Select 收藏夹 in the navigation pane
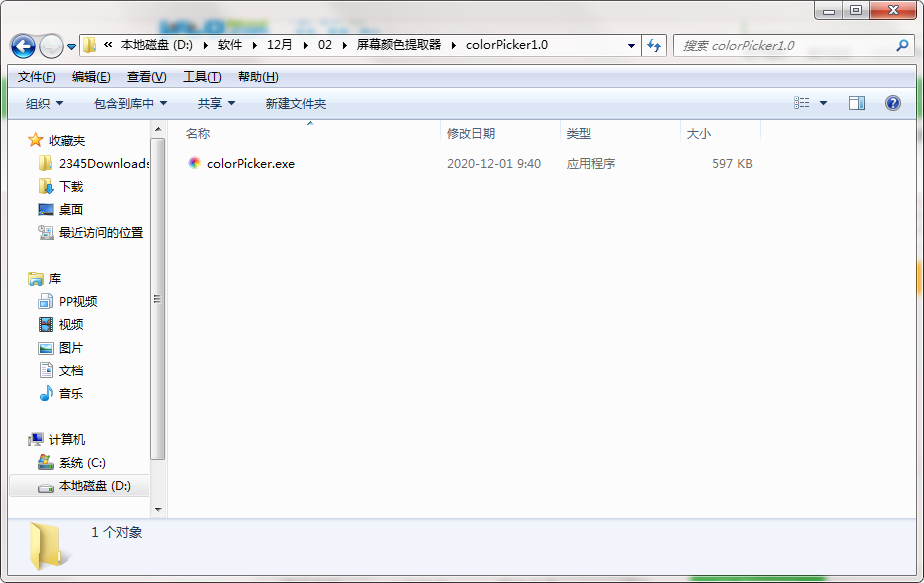The image size is (924, 583). [x=67, y=140]
